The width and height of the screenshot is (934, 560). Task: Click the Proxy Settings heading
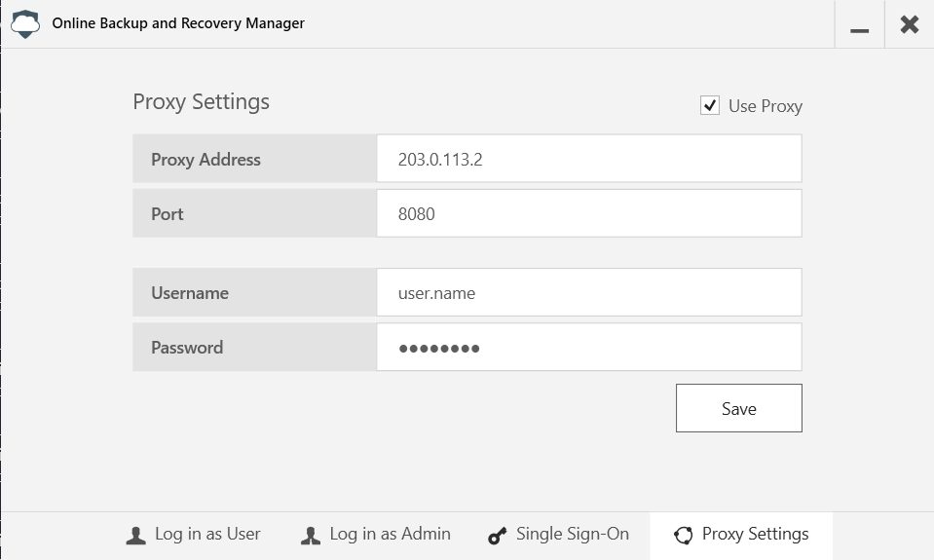pos(202,102)
